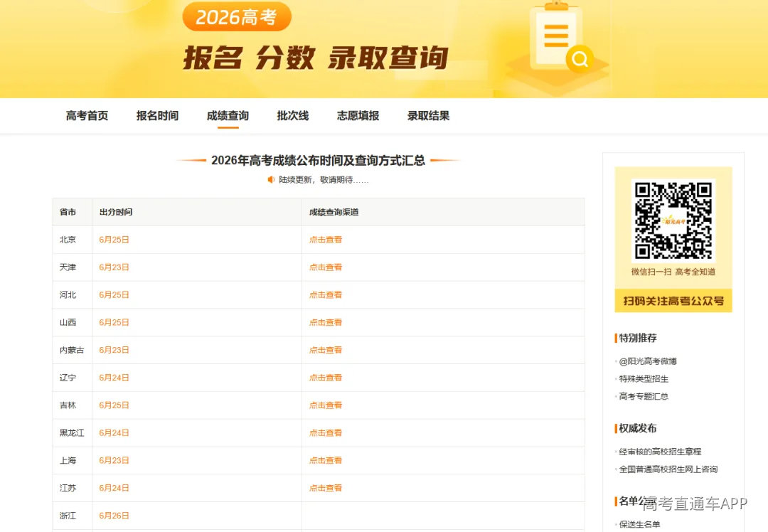Click the 2026高考 orange badge

point(237,17)
